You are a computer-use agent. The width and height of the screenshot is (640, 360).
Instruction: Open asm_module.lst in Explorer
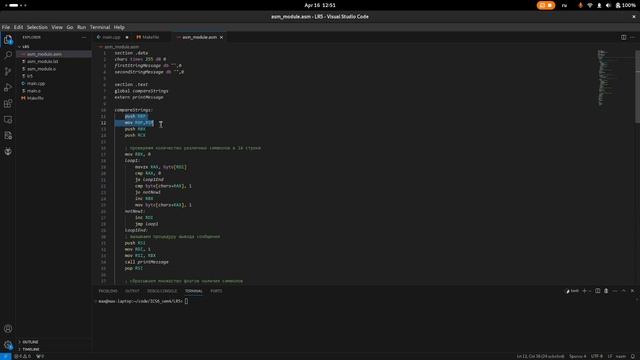43,62
